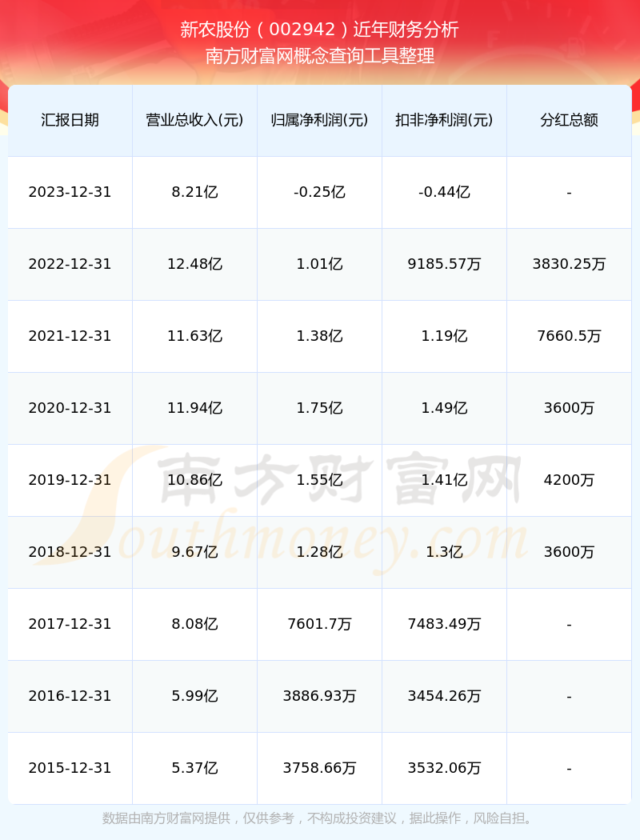640x840 pixels.
Task: Click the value 9185.57万
Action: [x=445, y=264]
